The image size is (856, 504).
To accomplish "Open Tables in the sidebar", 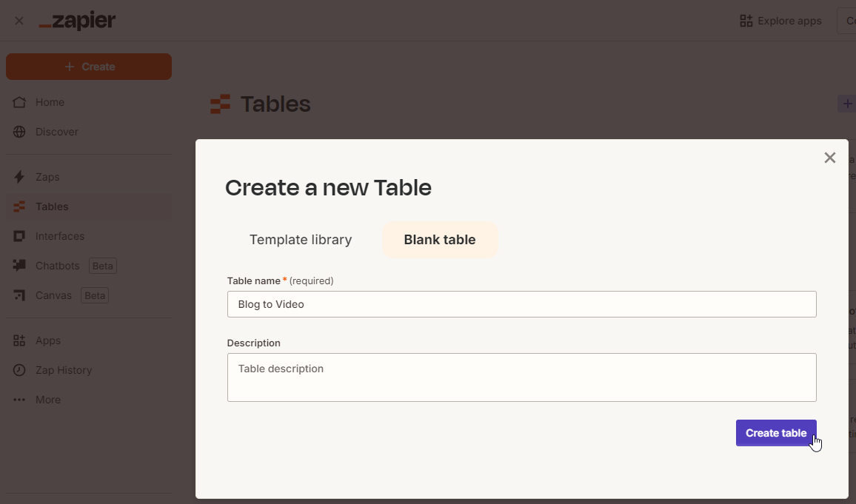I will 52,206.
